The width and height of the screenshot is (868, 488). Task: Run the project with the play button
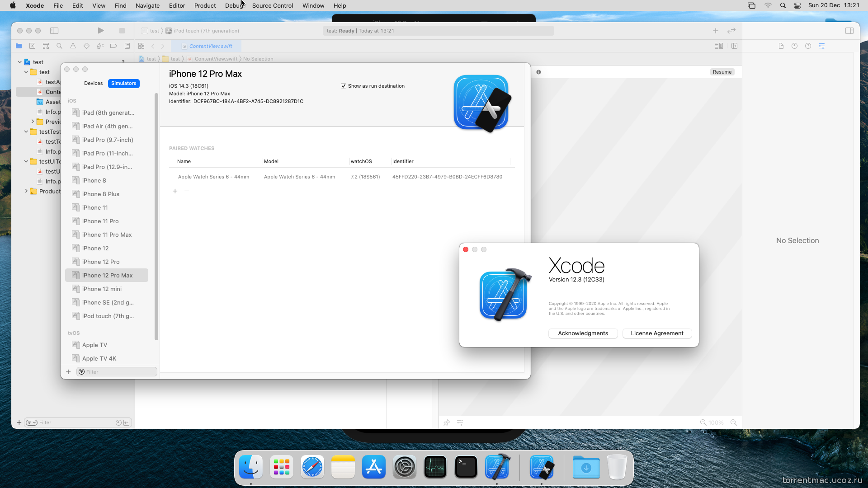pyautogui.click(x=101, y=31)
